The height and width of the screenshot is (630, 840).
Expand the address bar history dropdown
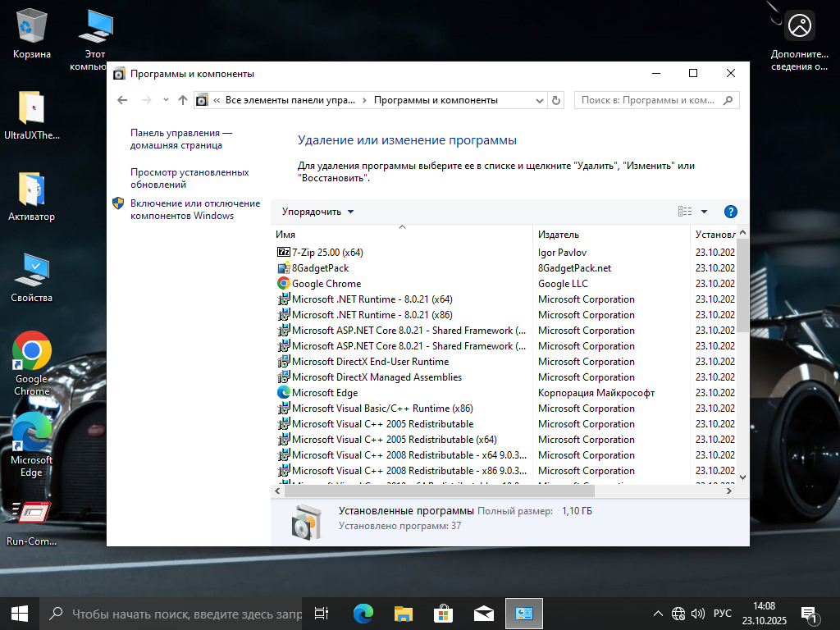click(x=539, y=100)
